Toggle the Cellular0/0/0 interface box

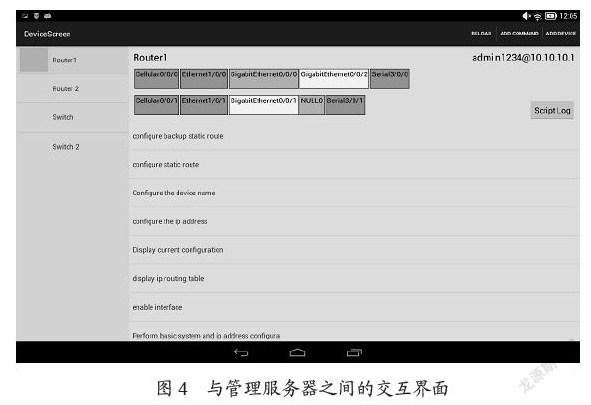point(156,79)
